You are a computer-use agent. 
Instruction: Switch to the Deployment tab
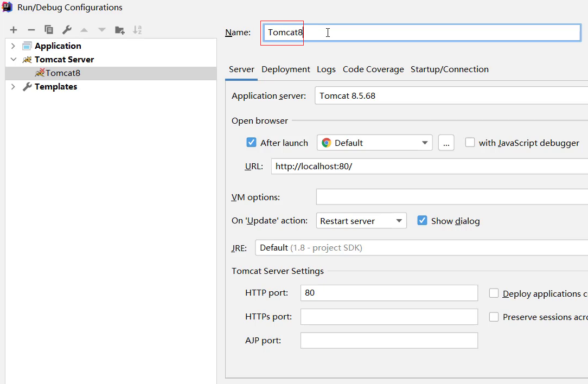(x=286, y=69)
